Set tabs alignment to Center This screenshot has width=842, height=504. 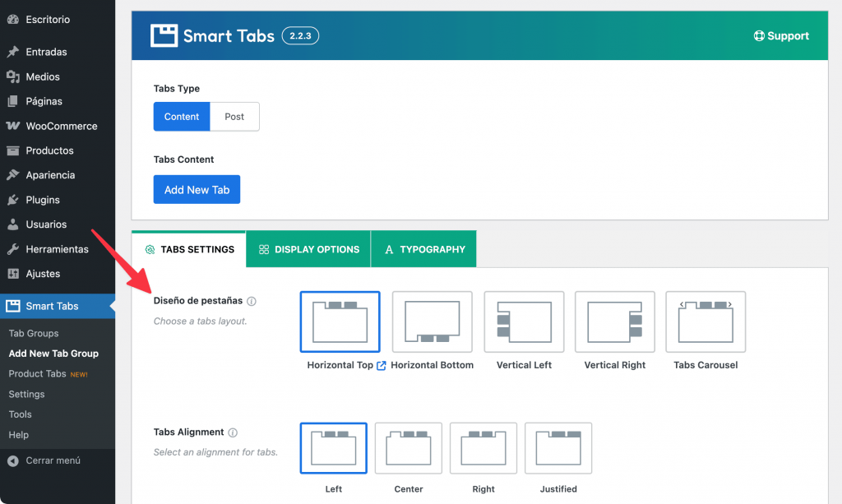409,448
